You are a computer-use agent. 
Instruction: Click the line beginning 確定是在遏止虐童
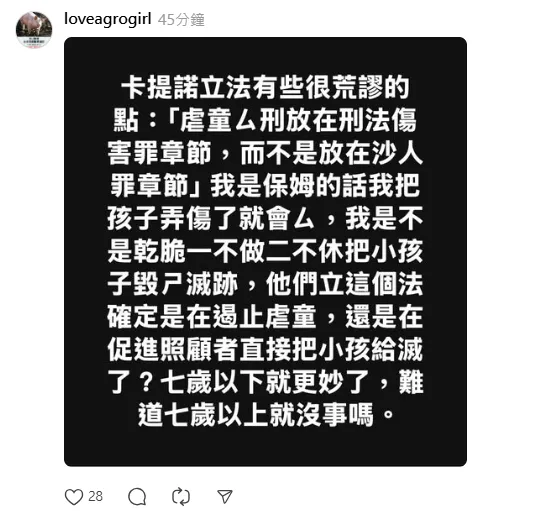pos(265,316)
